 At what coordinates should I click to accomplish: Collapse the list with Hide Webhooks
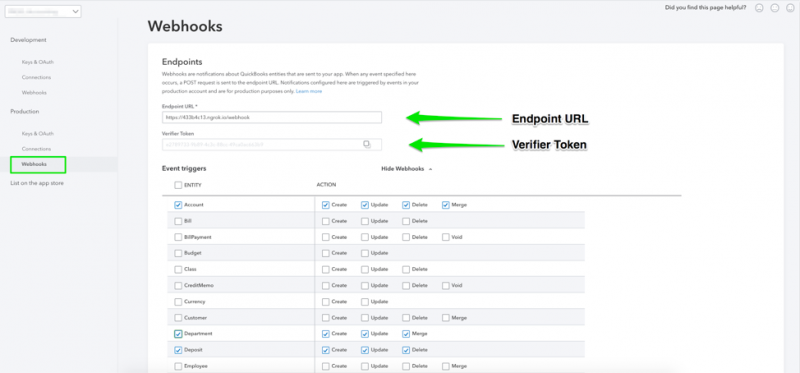point(407,168)
